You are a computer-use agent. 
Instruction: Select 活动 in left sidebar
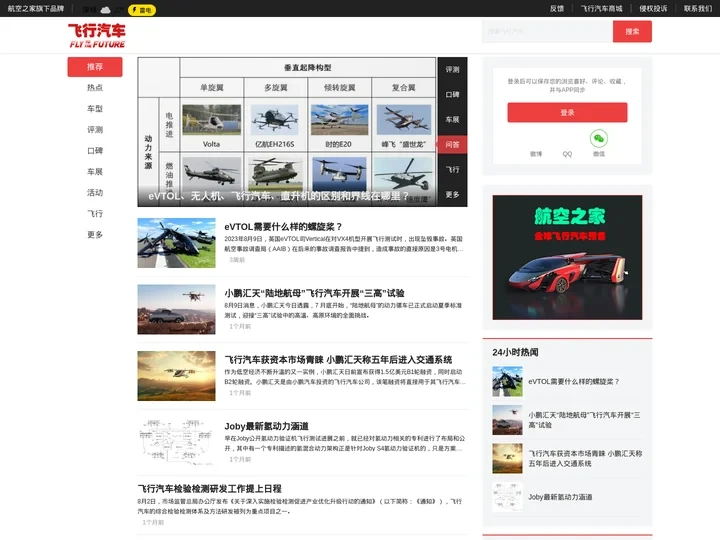tap(95, 193)
